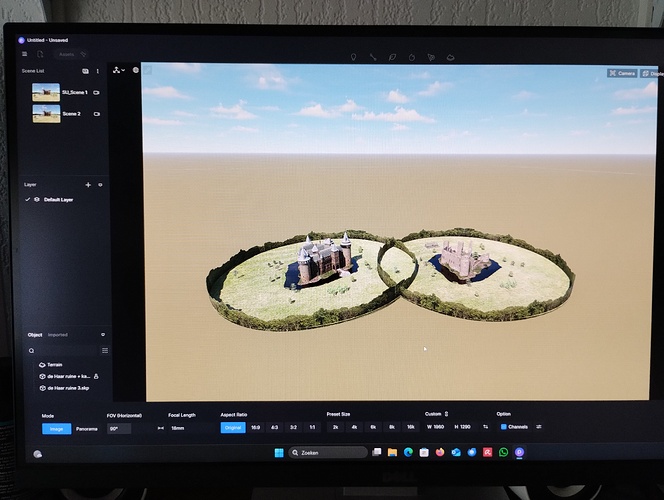664x500 pixels.
Task: Click into the object search field
Action: (x=66, y=351)
